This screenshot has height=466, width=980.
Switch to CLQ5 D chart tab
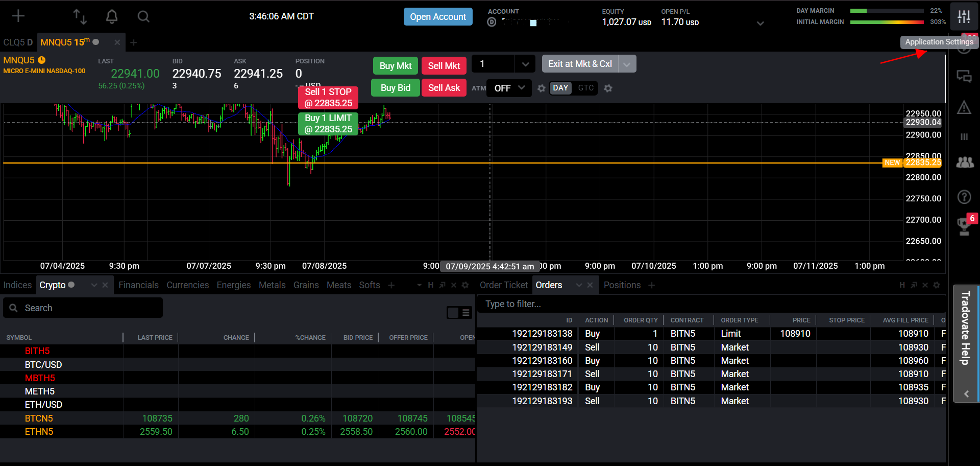coord(18,42)
